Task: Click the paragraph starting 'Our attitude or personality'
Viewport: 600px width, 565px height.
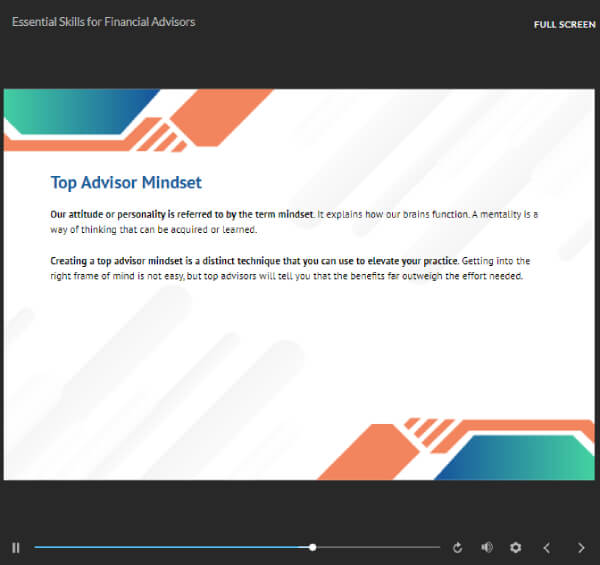Action: pos(294,222)
